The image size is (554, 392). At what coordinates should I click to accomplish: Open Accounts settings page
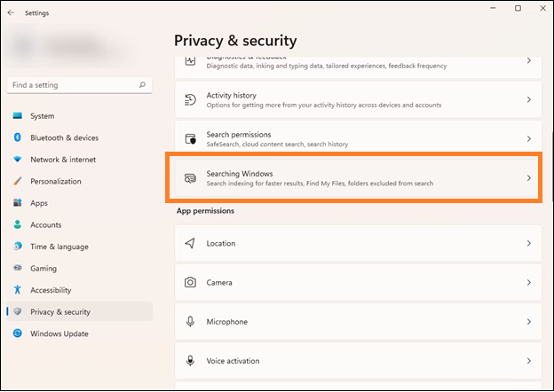(x=45, y=224)
